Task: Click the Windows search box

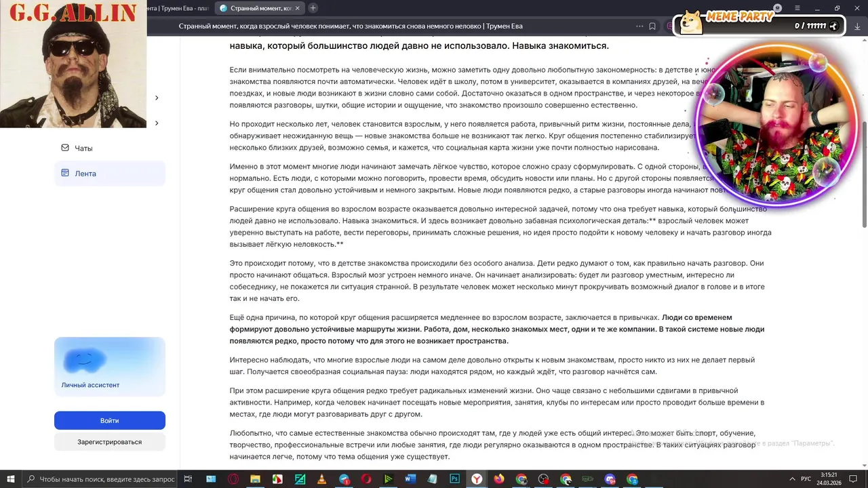Action: pyautogui.click(x=100, y=479)
